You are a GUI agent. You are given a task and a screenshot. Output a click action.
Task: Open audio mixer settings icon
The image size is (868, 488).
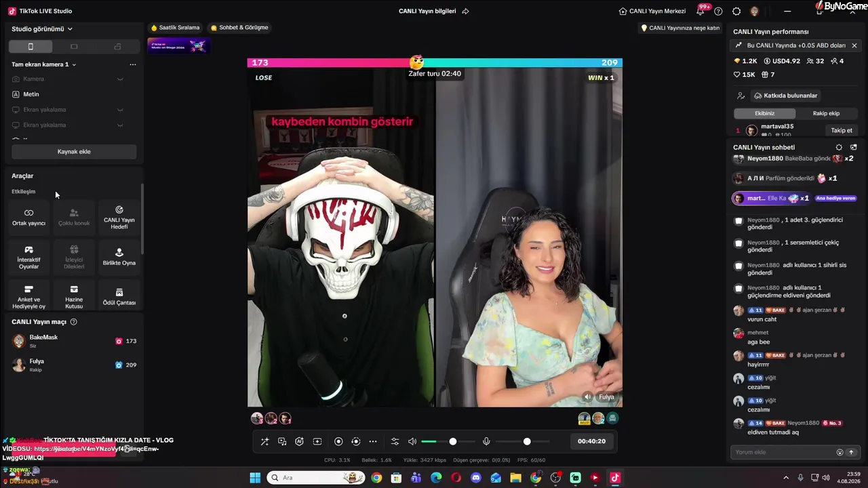(x=395, y=441)
